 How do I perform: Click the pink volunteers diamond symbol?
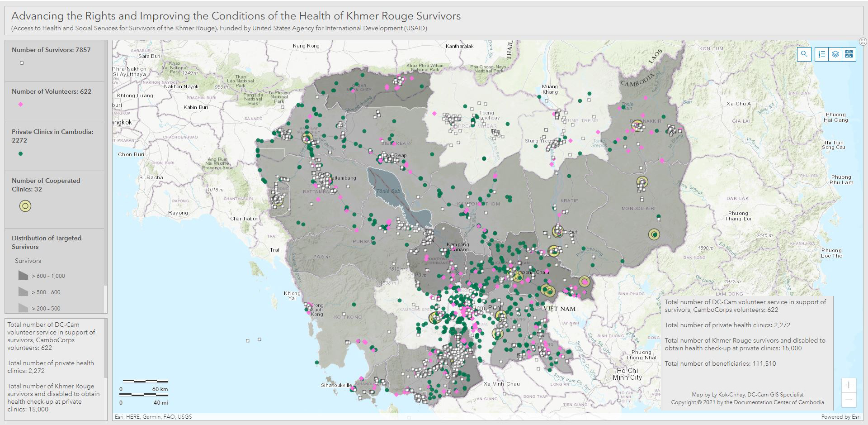[20, 105]
